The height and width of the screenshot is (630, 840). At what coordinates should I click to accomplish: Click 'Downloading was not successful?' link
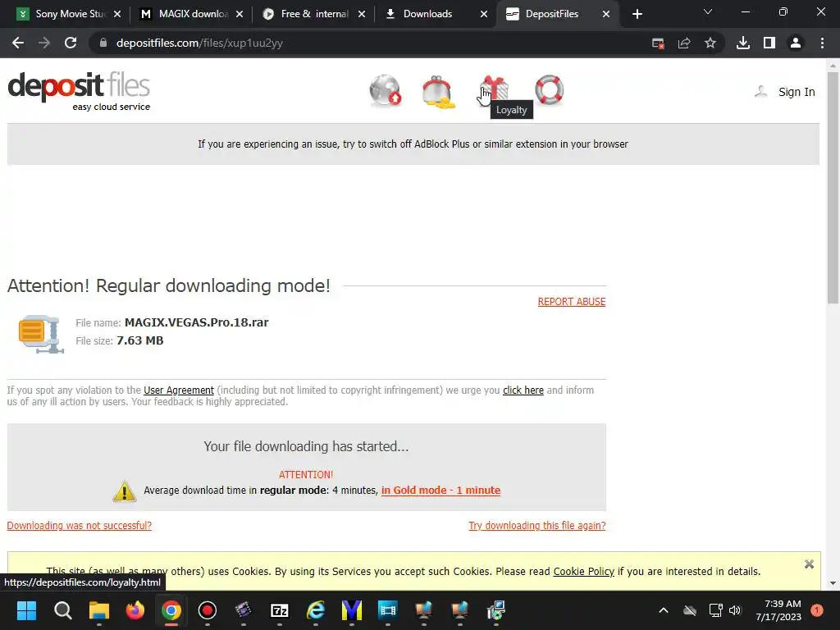(x=80, y=526)
